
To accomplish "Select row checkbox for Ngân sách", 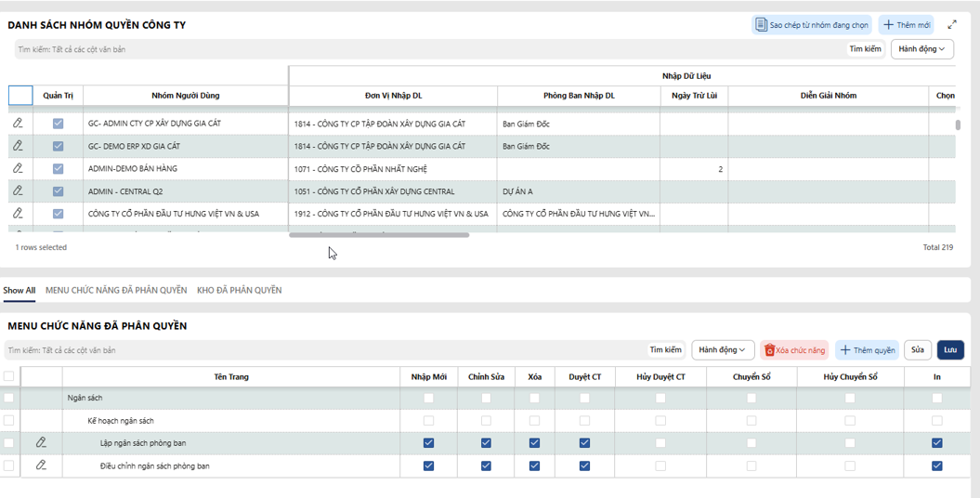I will pos(8,398).
